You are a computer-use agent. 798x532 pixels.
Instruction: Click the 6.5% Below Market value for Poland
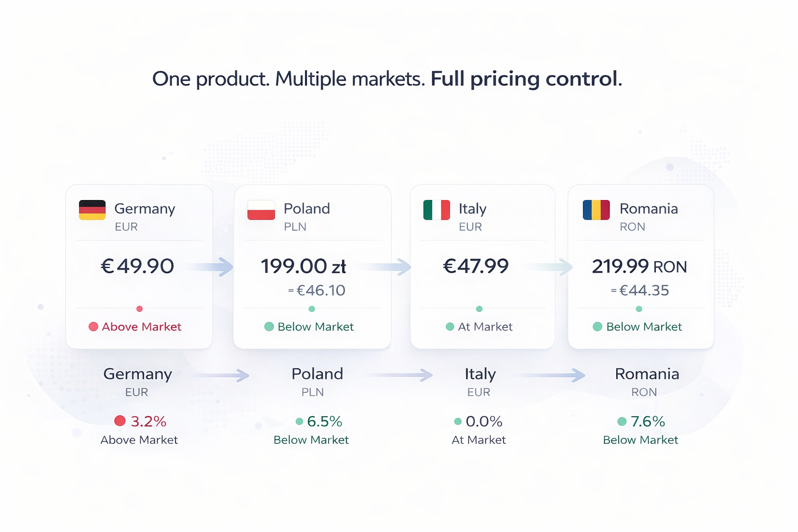(324, 421)
